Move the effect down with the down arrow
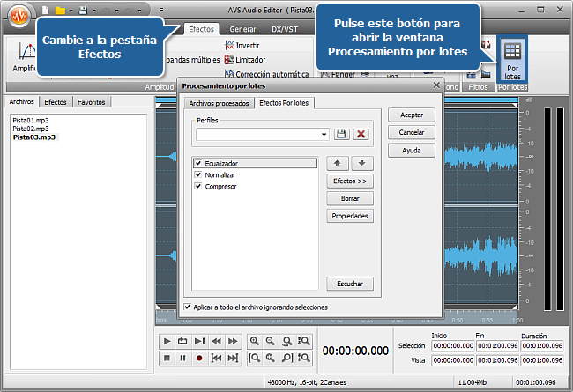Viewport: 573px width, 392px height. (361, 164)
